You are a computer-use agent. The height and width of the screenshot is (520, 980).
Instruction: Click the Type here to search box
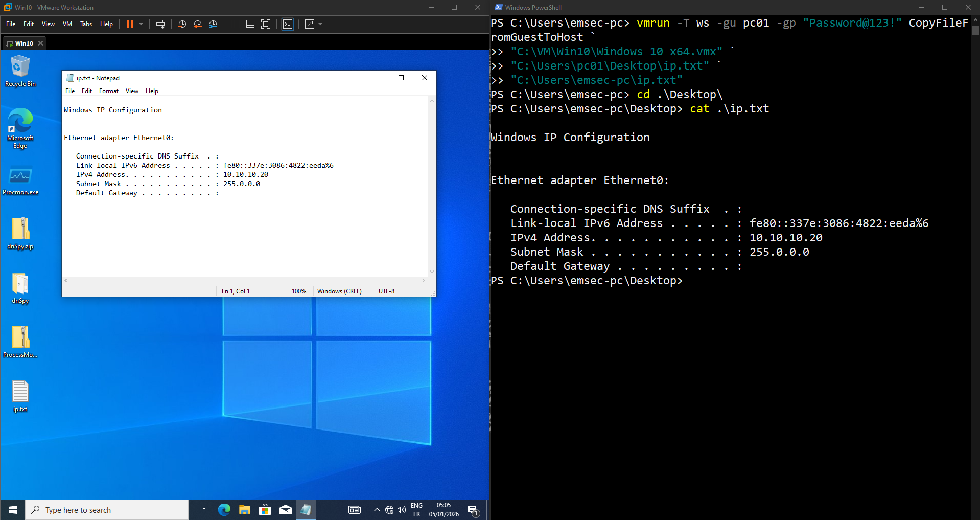pos(107,510)
